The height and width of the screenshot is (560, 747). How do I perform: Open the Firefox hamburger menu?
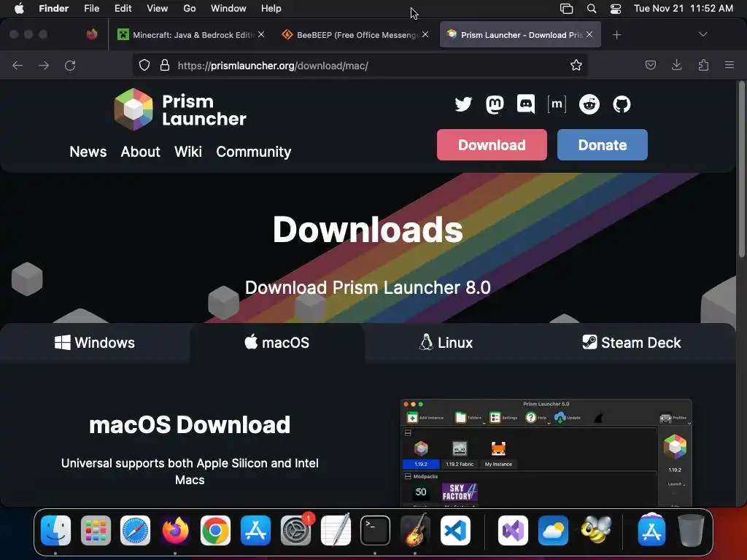tap(729, 65)
